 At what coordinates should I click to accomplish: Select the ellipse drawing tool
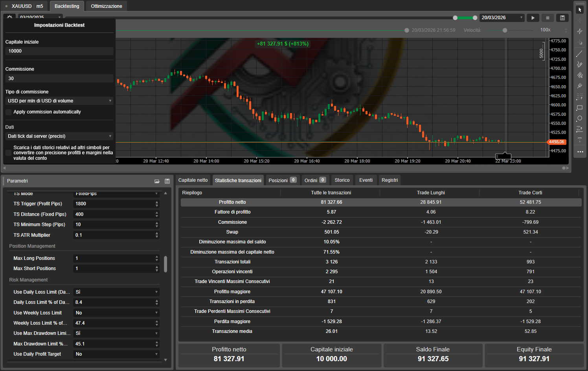coord(580,118)
